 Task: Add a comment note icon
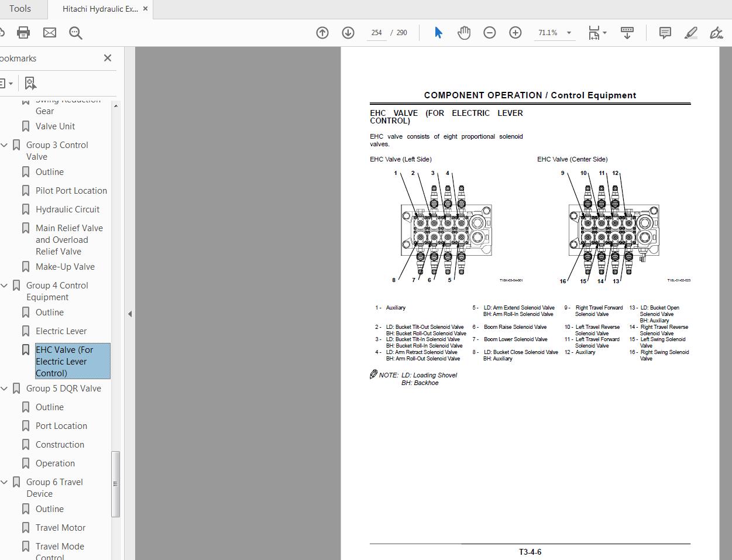coord(665,33)
